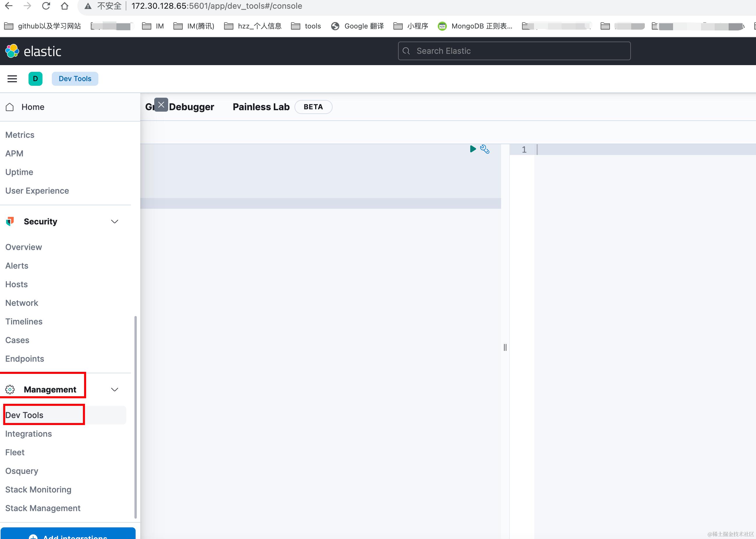Click the green D space avatar
Image resolution: width=756 pixels, height=539 pixels.
(36, 79)
